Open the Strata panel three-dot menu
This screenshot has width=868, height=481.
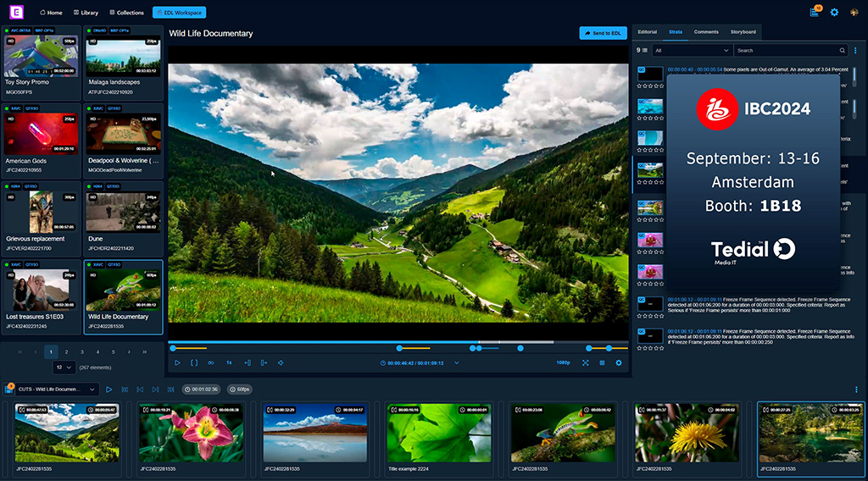[x=855, y=50]
